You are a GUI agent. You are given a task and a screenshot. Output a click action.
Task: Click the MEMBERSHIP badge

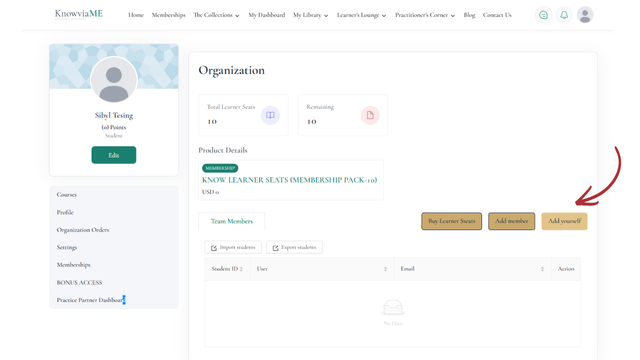pos(220,168)
